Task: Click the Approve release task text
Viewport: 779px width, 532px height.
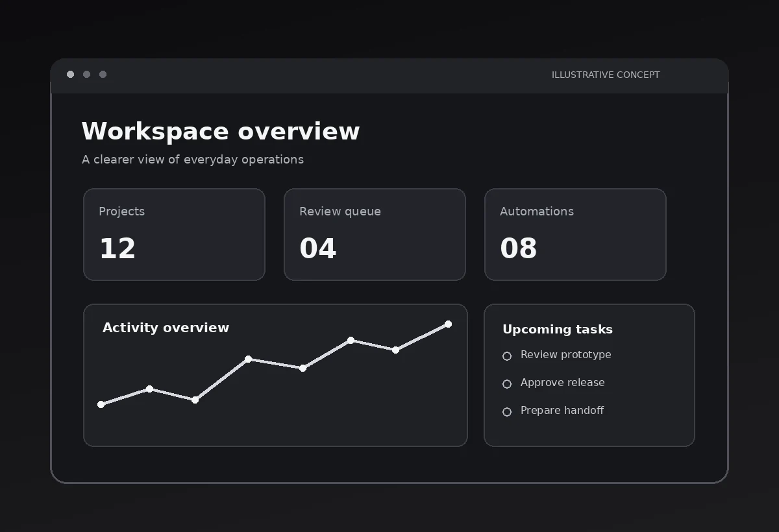Action: click(x=562, y=383)
